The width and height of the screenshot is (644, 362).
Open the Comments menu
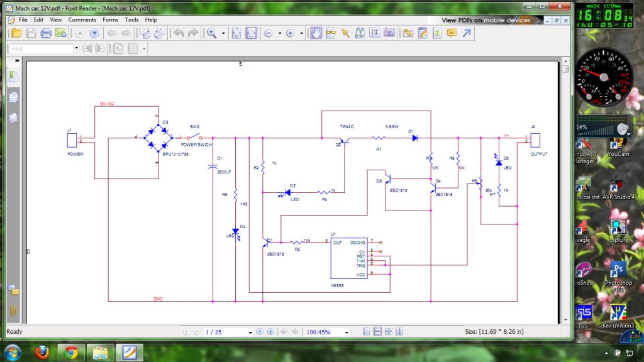(x=82, y=19)
